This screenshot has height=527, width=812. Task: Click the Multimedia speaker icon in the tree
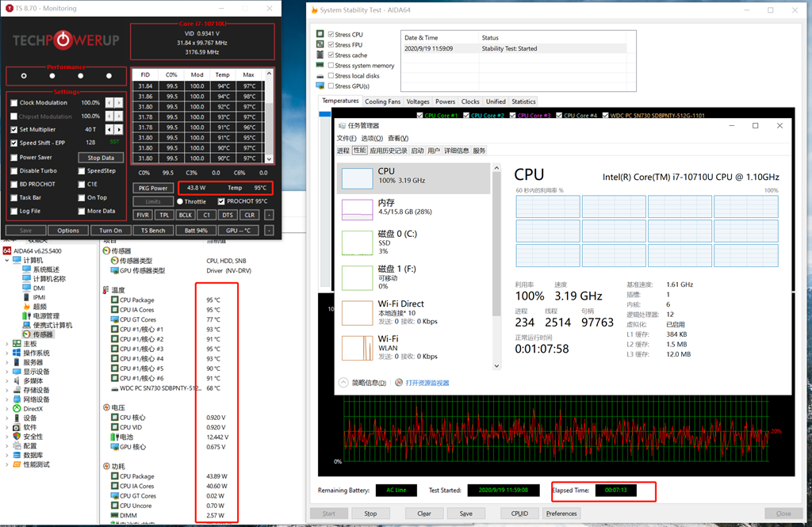click(x=17, y=380)
